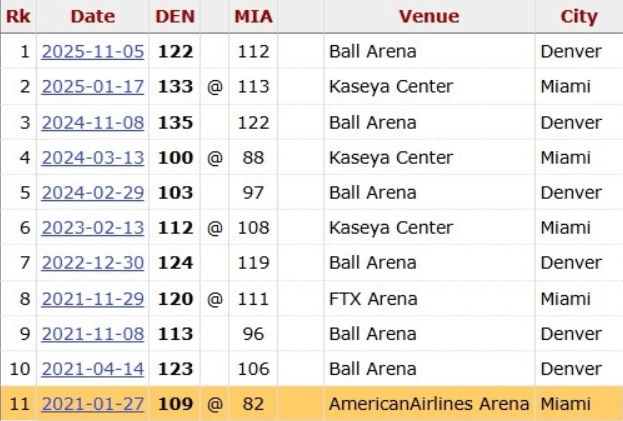Screen dimensions: 623x421
Task: Click the 2024-02-29 date link
Action: tap(93, 193)
